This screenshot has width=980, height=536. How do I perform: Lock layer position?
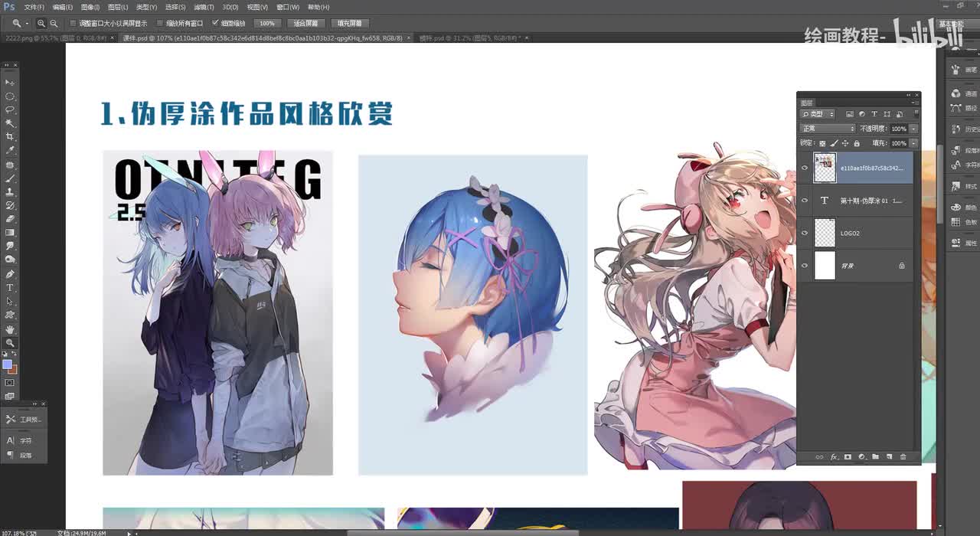845,143
